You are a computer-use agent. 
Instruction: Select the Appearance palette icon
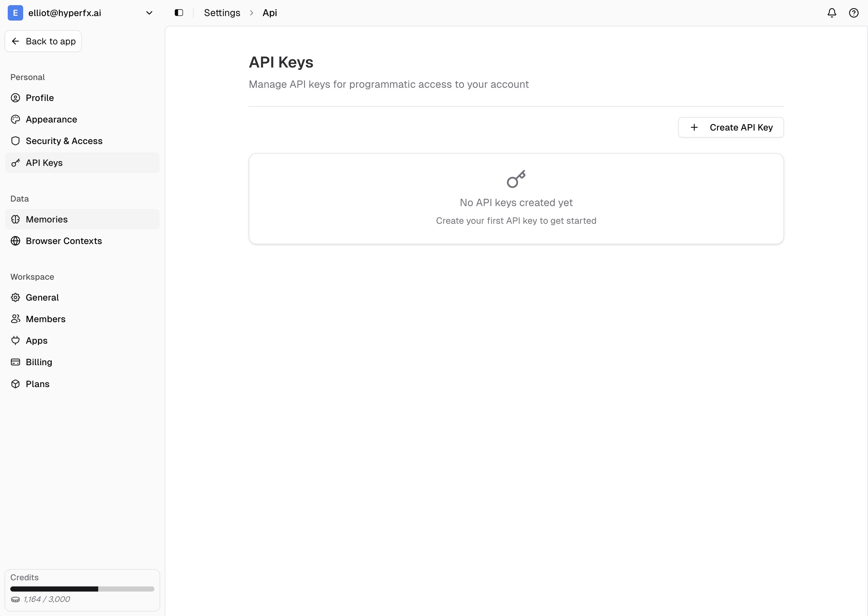coord(15,119)
